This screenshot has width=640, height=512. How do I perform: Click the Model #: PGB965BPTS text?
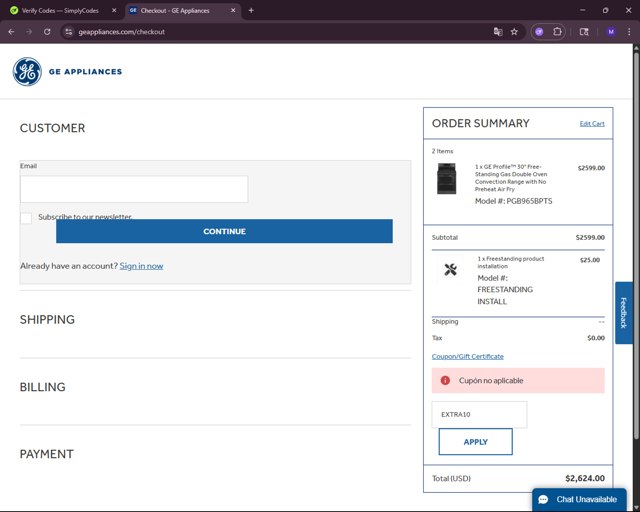click(x=513, y=201)
